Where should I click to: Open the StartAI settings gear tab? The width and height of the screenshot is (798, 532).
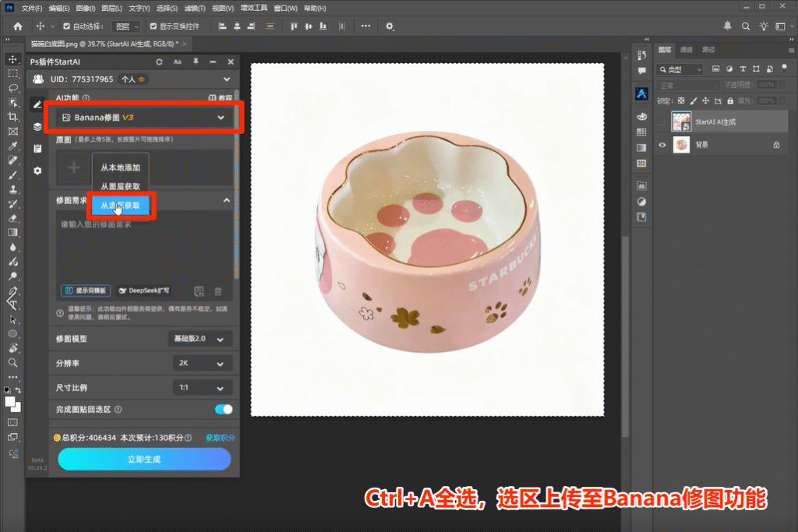tap(37, 171)
